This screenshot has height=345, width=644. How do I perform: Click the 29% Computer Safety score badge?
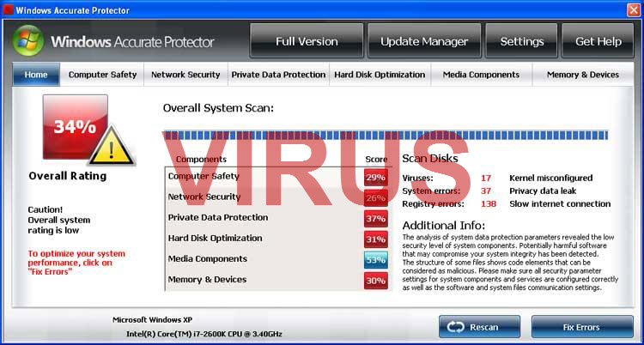376,178
